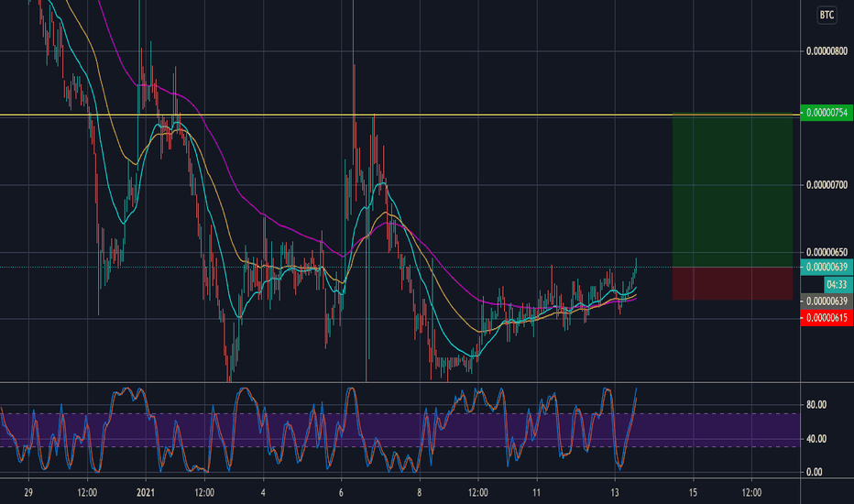Viewport: 854px width, 504px height.
Task: Click the green 0.00000754 target price label
Action: pos(827,113)
